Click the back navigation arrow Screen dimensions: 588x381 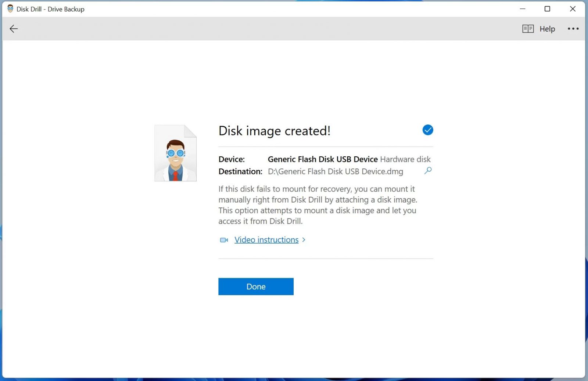pos(14,29)
